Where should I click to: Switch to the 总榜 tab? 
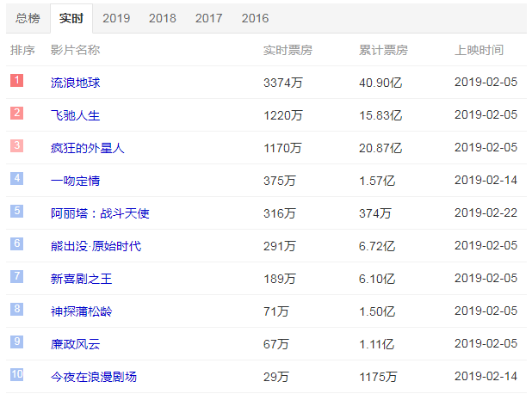28,18
